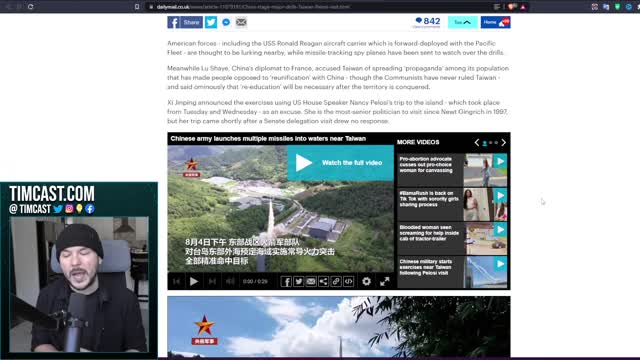
Task: Skip to previous video in player
Action: point(176,281)
